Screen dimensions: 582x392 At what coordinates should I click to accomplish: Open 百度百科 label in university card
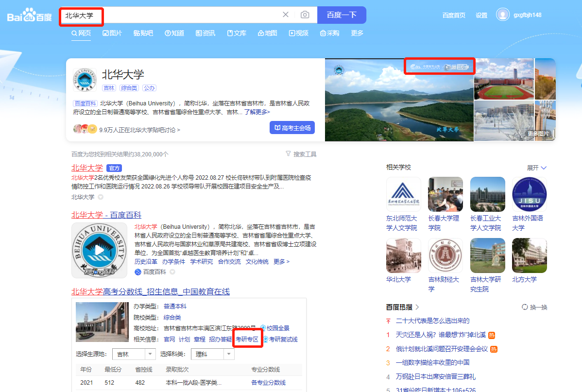coord(86,103)
